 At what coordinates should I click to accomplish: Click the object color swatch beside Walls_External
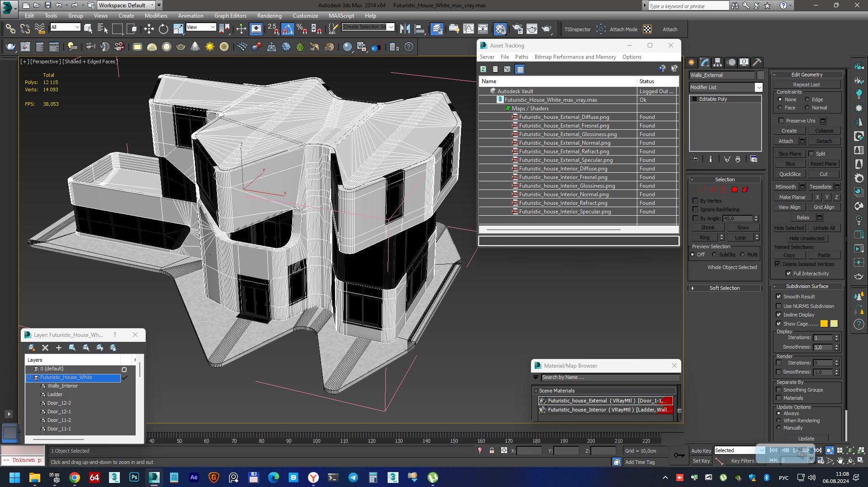coord(760,75)
